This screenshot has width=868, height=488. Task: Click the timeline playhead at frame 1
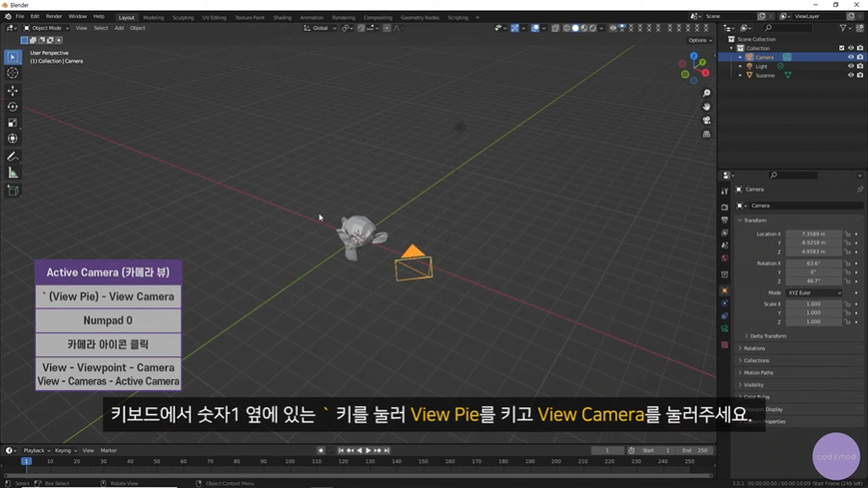25,461
